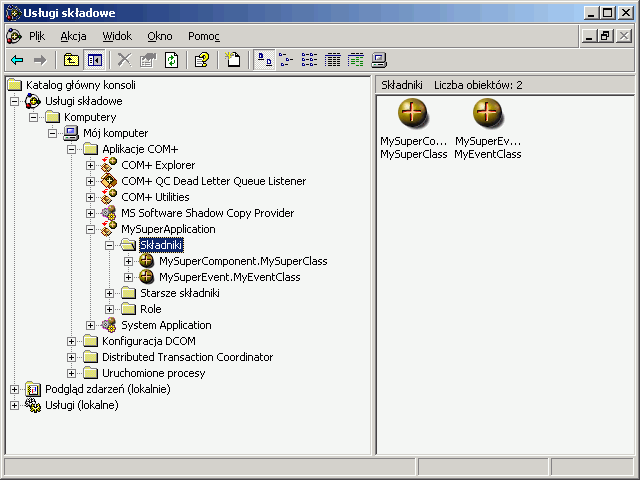The width and height of the screenshot is (640, 480).
Task: Expand COM+ QC Dead Letter Queue Listener
Action: coord(91,181)
